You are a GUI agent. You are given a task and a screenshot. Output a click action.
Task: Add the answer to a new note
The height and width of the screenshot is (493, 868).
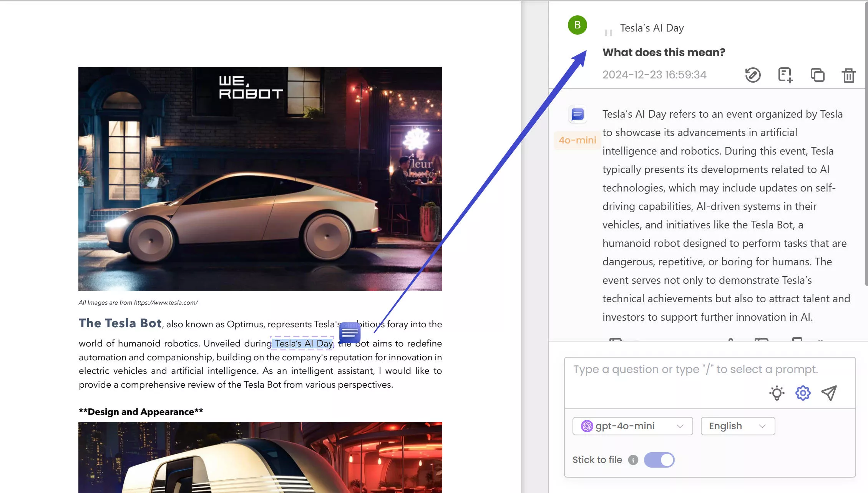785,75
